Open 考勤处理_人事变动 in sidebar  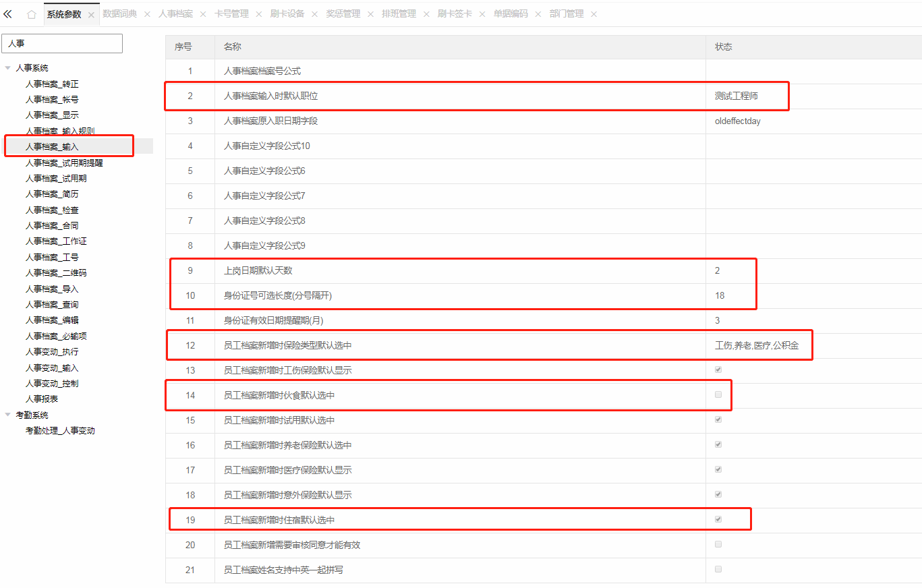pyautogui.click(x=60, y=430)
